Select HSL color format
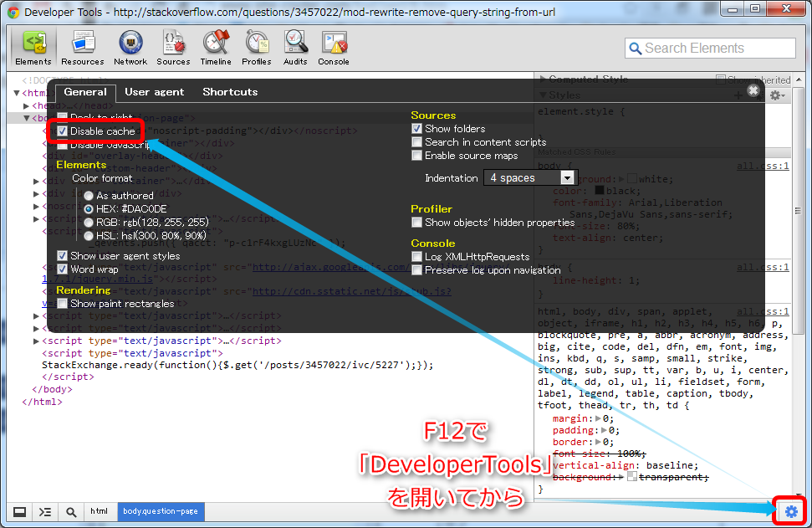This screenshot has width=812, height=528. (89, 236)
